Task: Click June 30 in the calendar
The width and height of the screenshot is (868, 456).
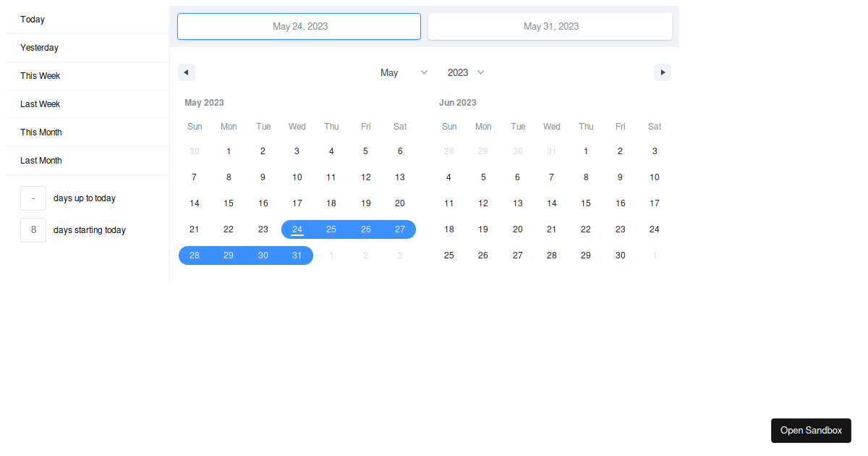Action: (620, 256)
